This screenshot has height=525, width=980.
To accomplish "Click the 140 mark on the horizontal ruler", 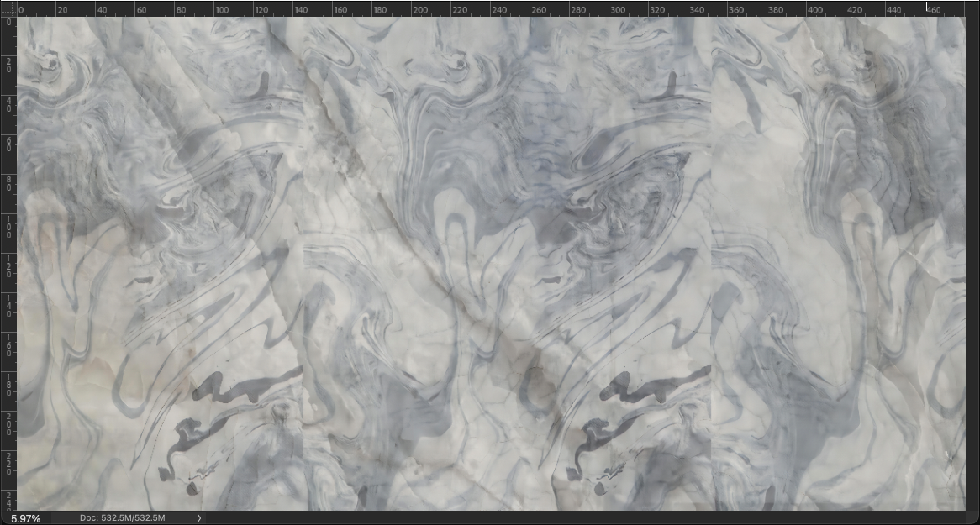I will 300,10.
